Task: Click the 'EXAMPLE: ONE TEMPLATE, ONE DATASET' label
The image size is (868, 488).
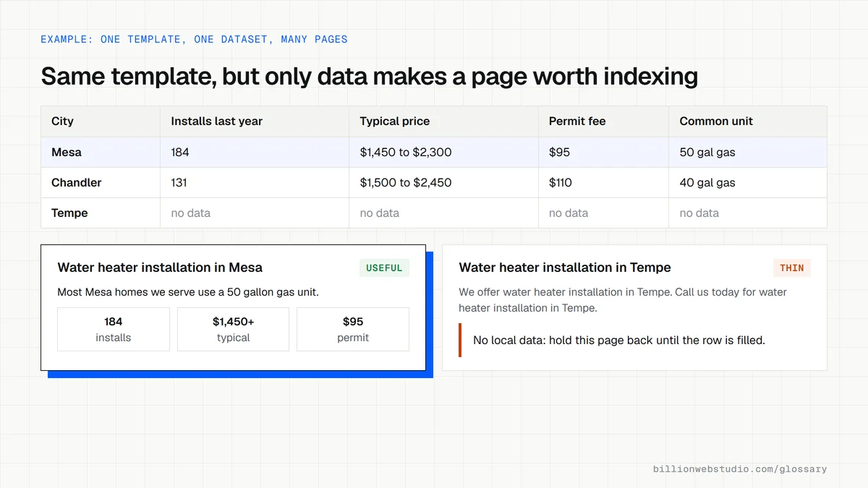Action: (x=194, y=39)
